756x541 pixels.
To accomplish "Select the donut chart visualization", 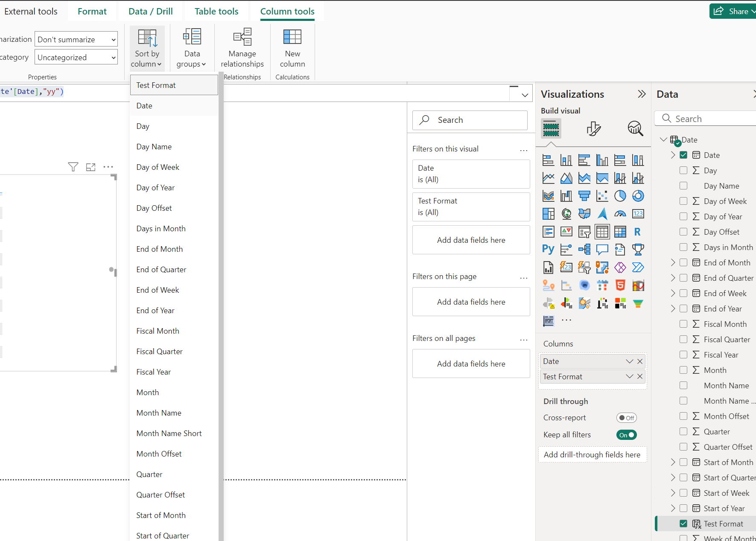I will point(638,196).
